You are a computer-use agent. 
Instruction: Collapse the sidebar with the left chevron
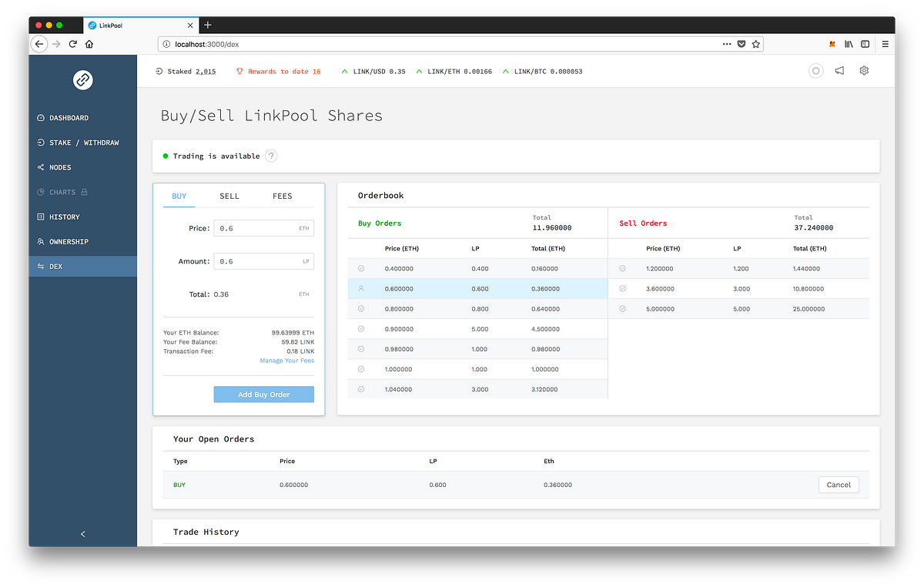pyautogui.click(x=82, y=533)
